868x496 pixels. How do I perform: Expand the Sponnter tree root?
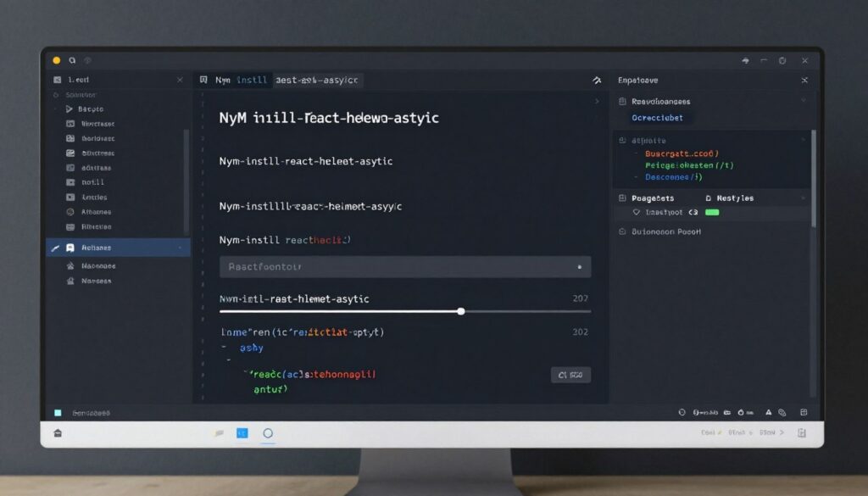[55, 95]
